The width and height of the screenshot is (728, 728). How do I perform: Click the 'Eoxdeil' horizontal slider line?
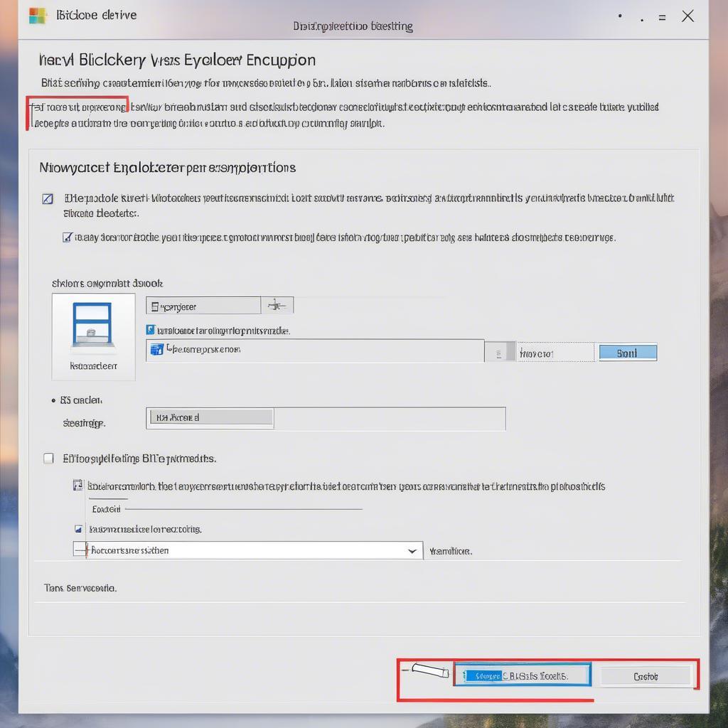coord(244,509)
